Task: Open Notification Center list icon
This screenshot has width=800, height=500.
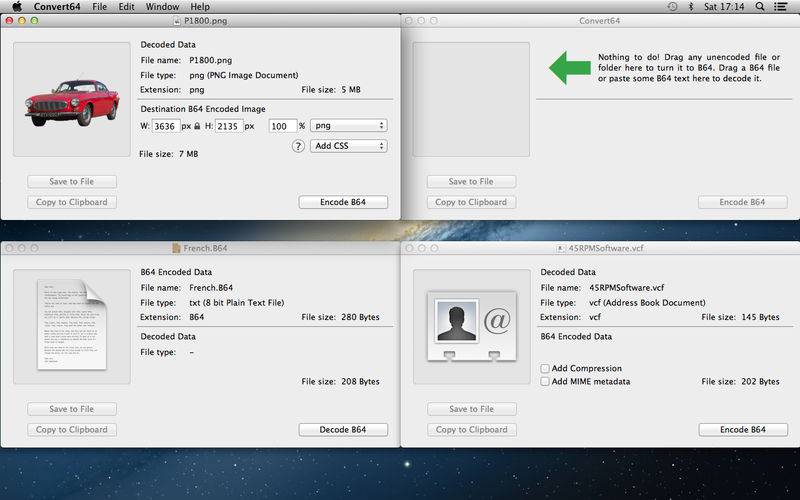Action: pyautogui.click(x=781, y=7)
